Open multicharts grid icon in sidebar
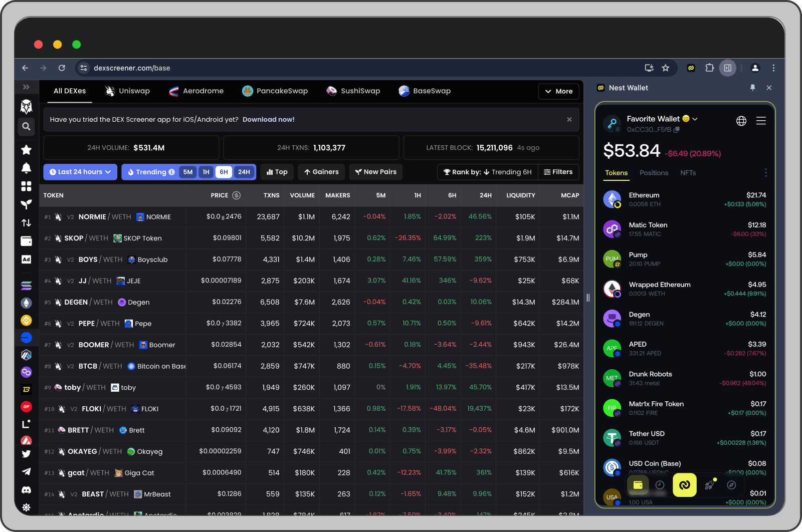The width and height of the screenshot is (802, 532). point(26,186)
